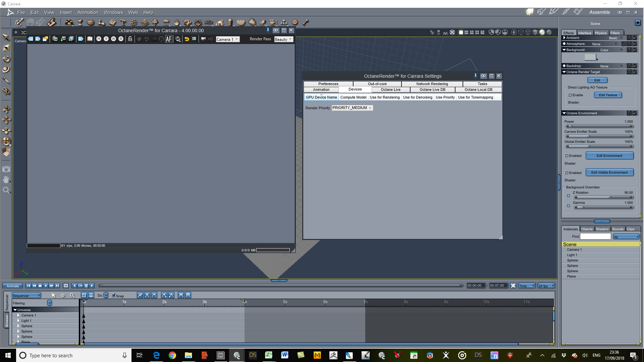Enable Direct Lighting AO Texture checkbox
The width and height of the screenshot is (644, 362).
tap(570, 95)
